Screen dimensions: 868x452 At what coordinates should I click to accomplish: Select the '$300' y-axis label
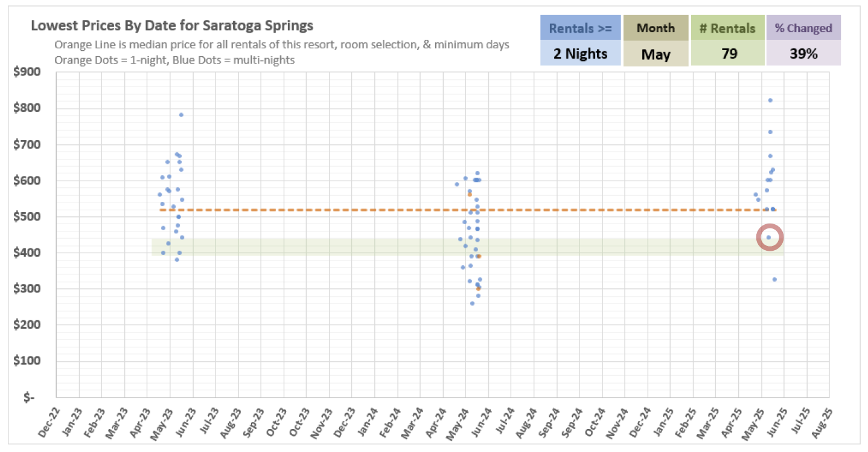[x=27, y=289]
